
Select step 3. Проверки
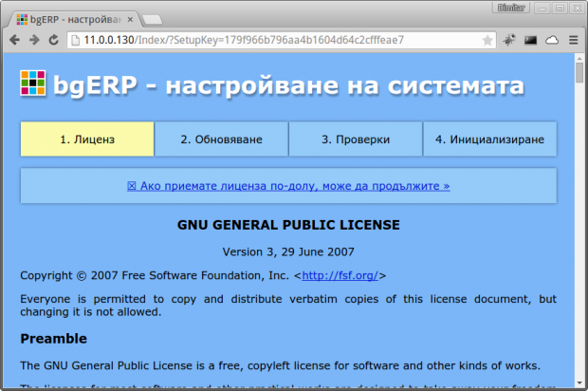coord(356,140)
